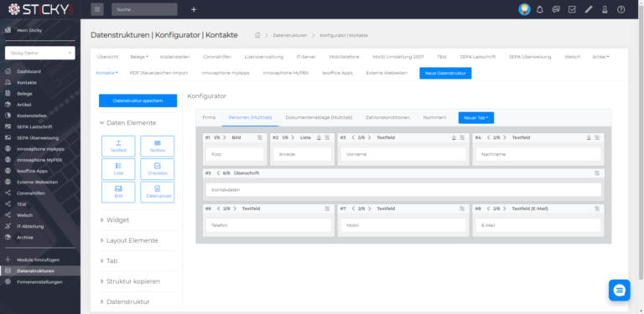
Task: Toggle lock icon on Anrede list field
Action: pos(319,137)
